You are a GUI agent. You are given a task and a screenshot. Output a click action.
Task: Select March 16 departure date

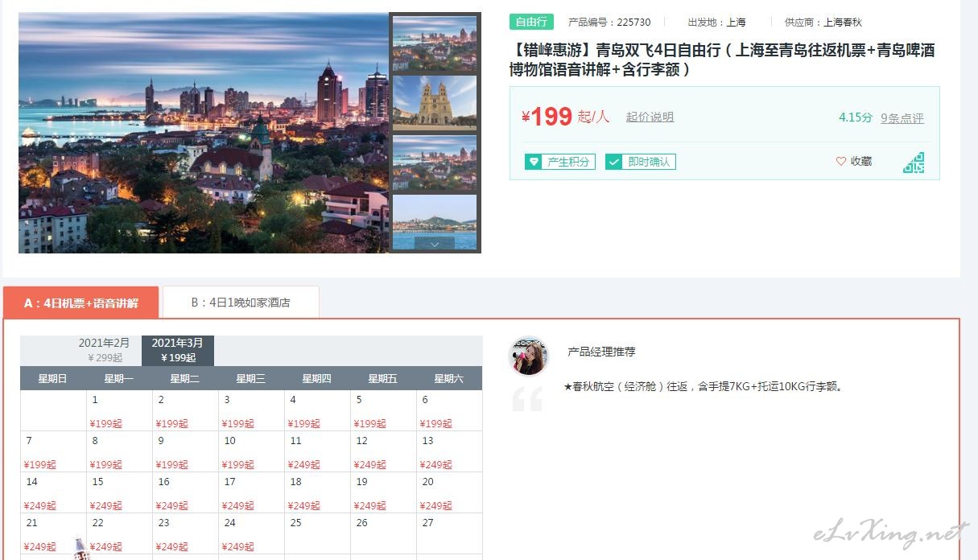[185, 492]
